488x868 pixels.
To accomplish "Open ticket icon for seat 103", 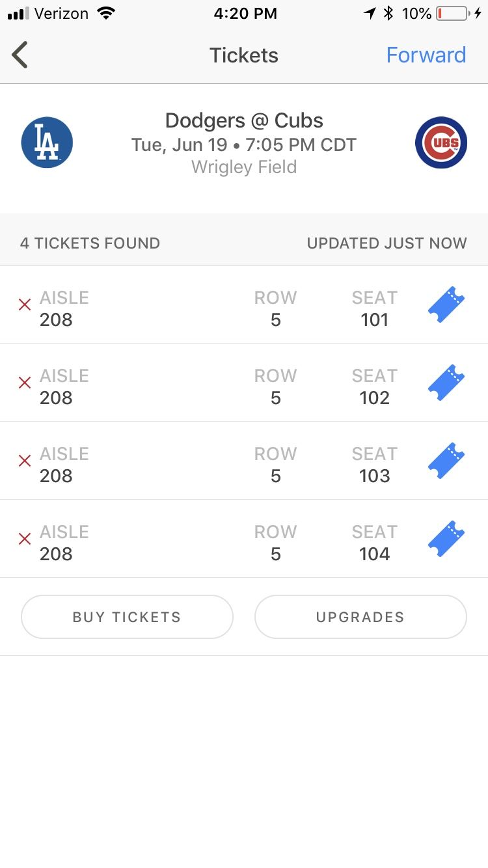I will click(446, 461).
